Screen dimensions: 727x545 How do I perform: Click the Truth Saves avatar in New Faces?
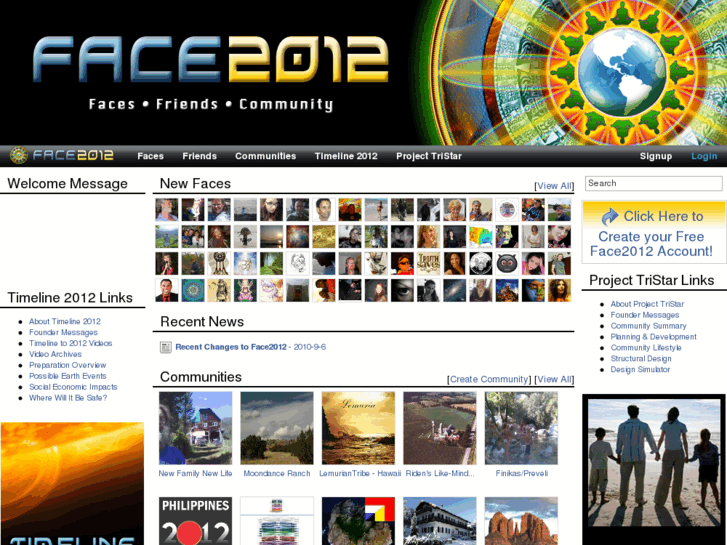(x=428, y=263)
